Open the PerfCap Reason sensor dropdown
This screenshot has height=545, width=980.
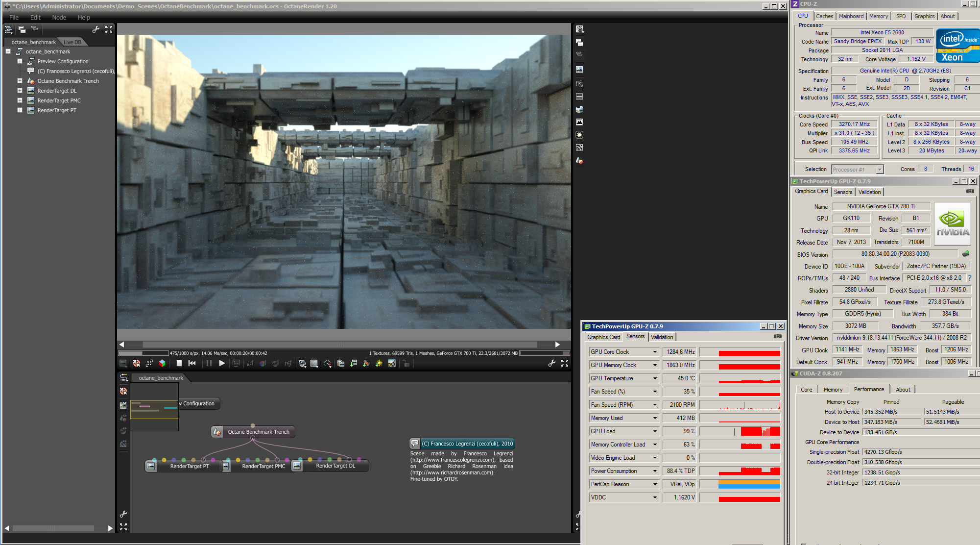pos(655,484)
